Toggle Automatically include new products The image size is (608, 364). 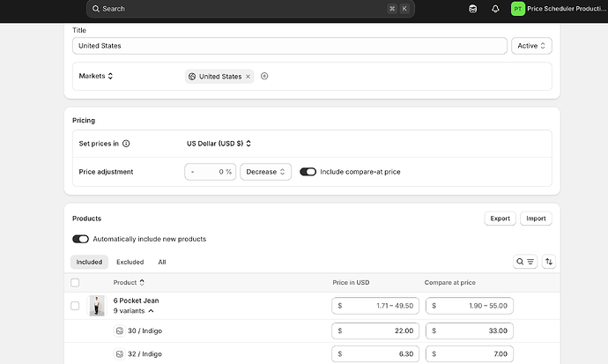pos(81,239)
